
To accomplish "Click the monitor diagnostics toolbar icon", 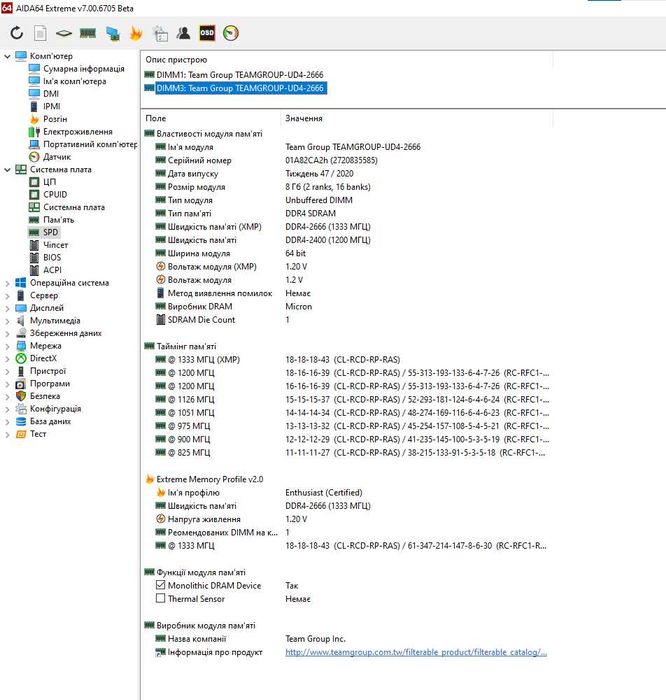I will click(112, 33).
